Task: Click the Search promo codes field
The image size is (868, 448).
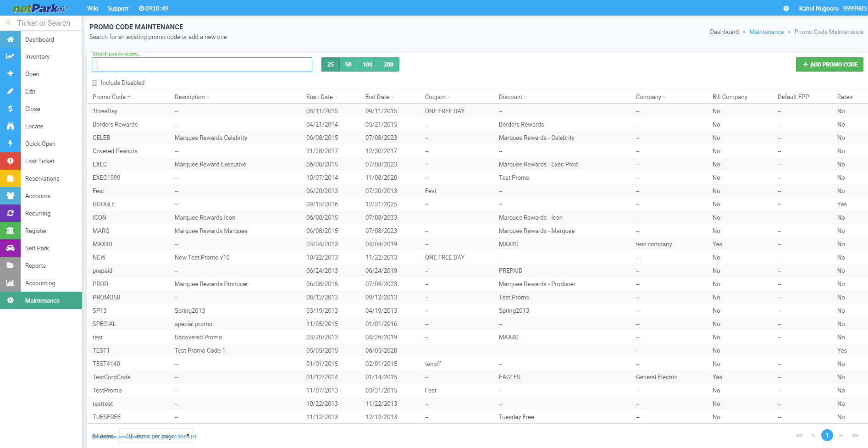Action: (x=202, y=65)
